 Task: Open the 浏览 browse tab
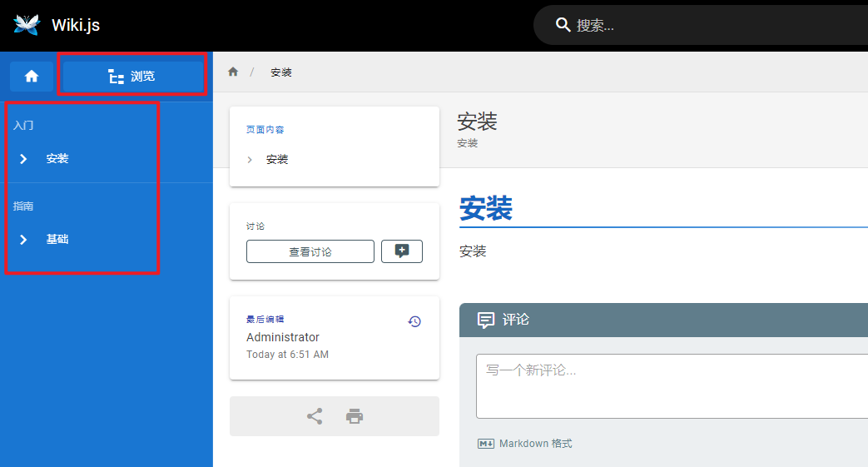pyautogui.click(x=131, y=77)
